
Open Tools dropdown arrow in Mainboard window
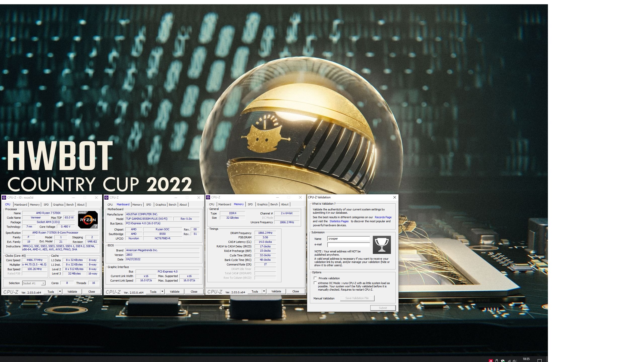tap(162, 292)
